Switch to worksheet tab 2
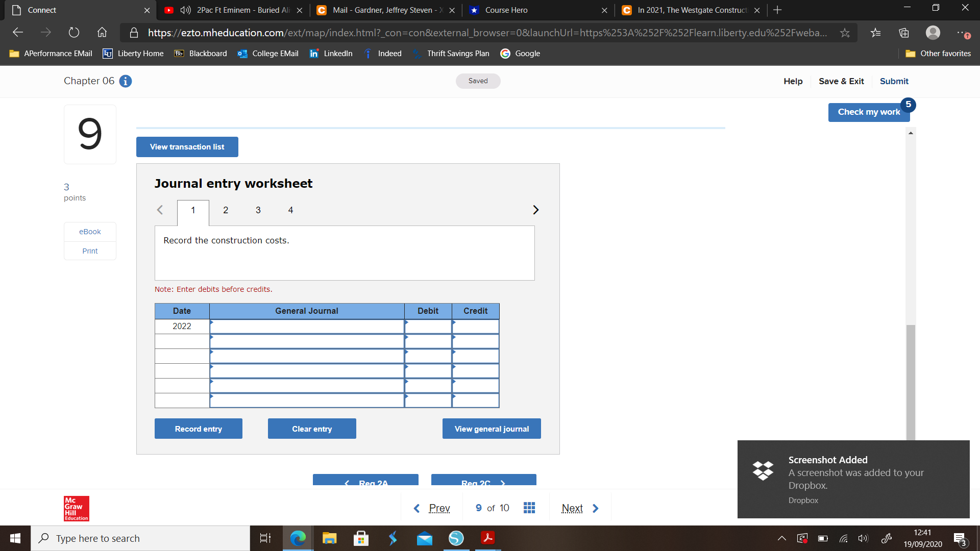Image resolution: width=980 pixels, height=551 pixels. 225,210
